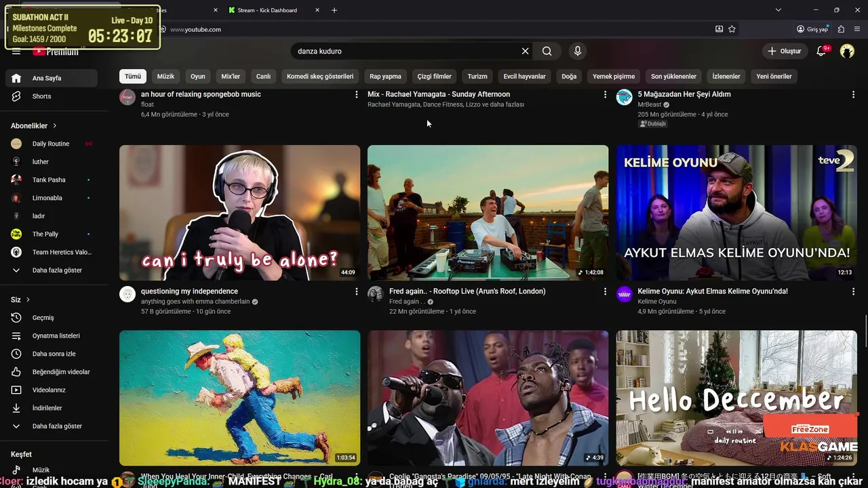Expand Daha fazla göster under subscriptions
The image size is (868, 488).
coord(52,270)
